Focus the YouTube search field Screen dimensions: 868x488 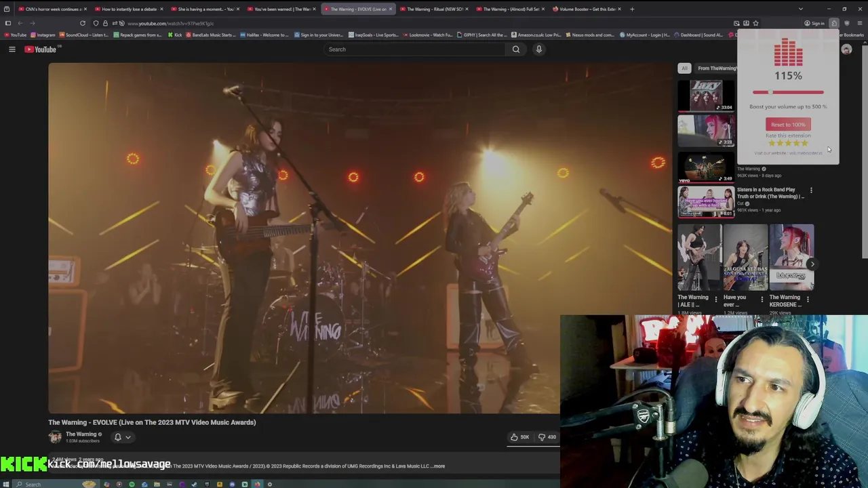(415, 49)
